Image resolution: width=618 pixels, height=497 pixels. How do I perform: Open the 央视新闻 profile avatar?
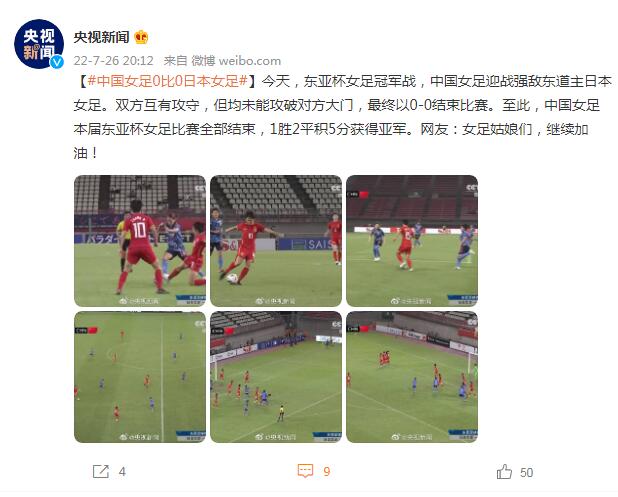[39, 44]
